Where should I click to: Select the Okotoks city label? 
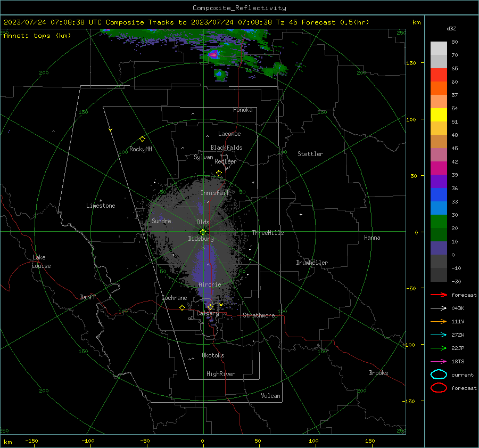point(213,355)
